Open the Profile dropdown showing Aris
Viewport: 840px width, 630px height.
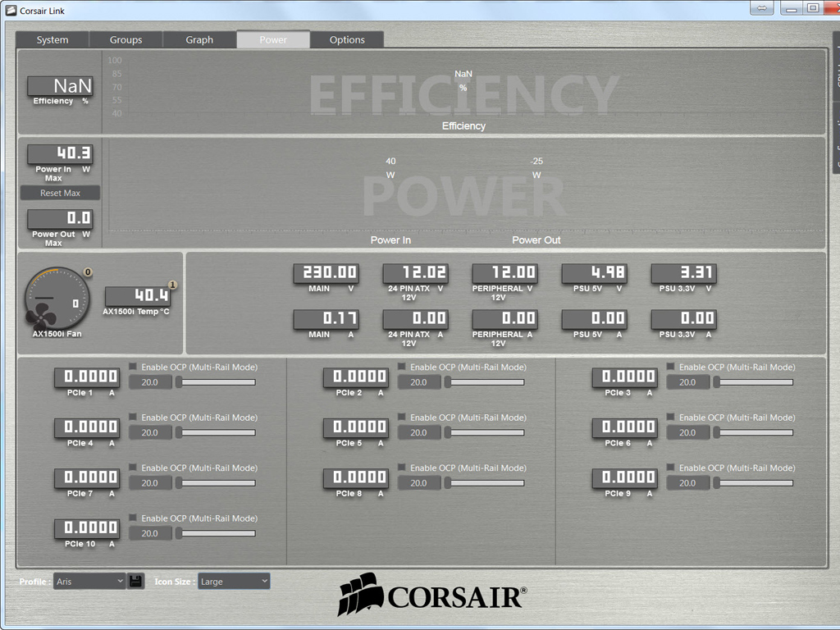point(89,582)
